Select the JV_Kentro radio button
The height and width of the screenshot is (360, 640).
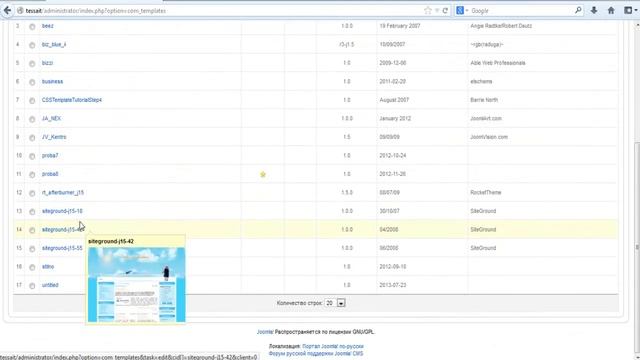click(32, 138)
